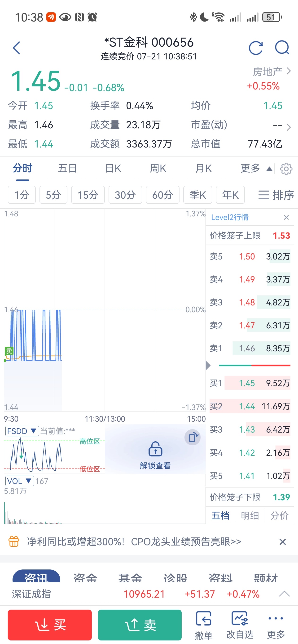Tap the green 卖 sell button
Viewport: 298px width, 644px height.
click(x=140, y=625)
